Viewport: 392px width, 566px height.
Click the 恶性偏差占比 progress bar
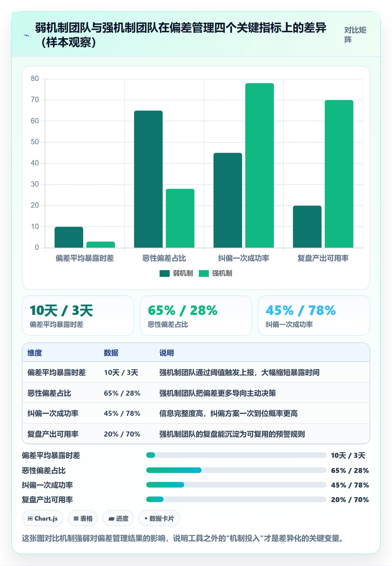click(x=236, y=470)
